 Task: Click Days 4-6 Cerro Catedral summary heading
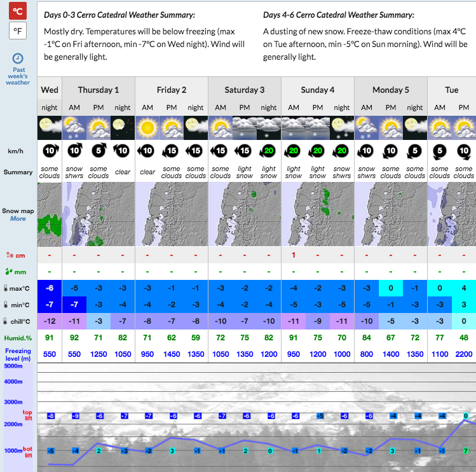[339, 15]
